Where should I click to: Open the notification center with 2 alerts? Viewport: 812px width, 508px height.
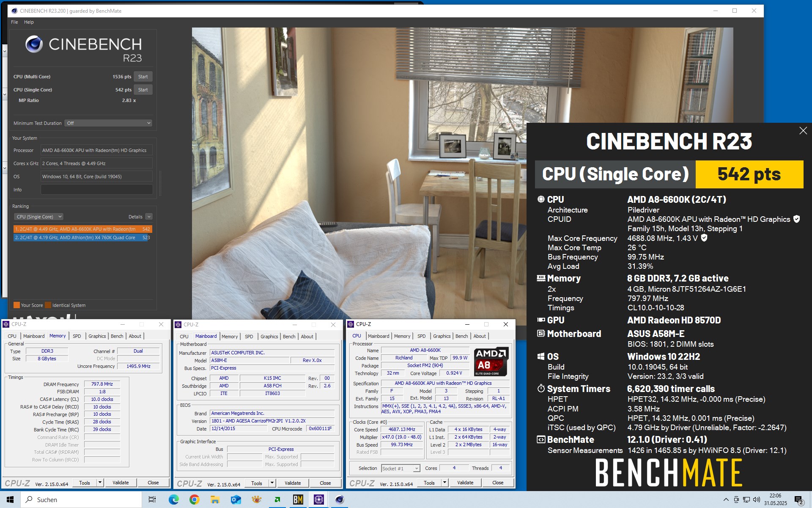(x=799, y=500)
